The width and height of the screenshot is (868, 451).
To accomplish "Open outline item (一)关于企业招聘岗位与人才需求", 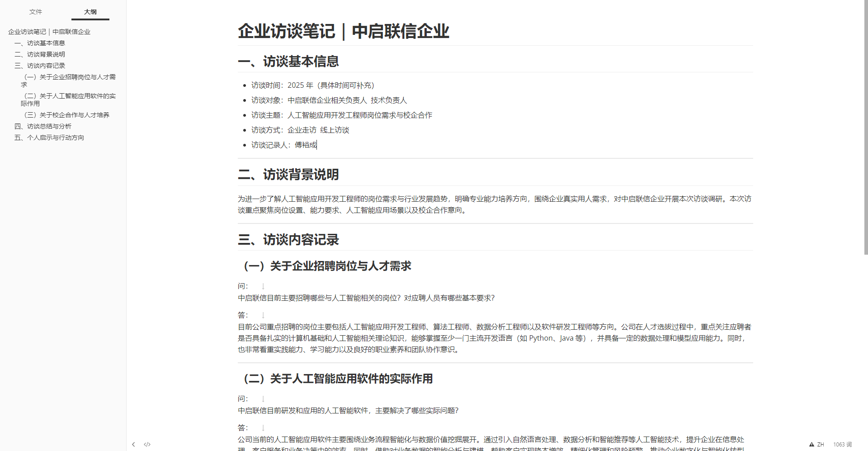I will (x=68, y=81).
